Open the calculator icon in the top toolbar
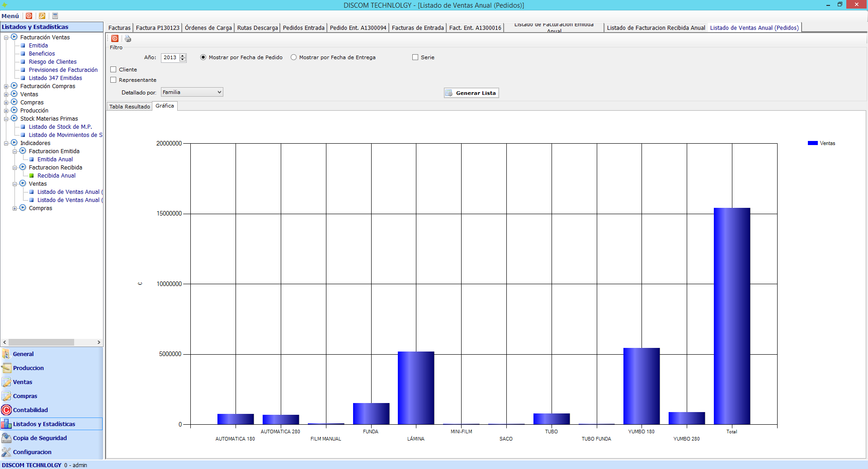Viewport: 868px width, 469px height. (x=55, y=16)
